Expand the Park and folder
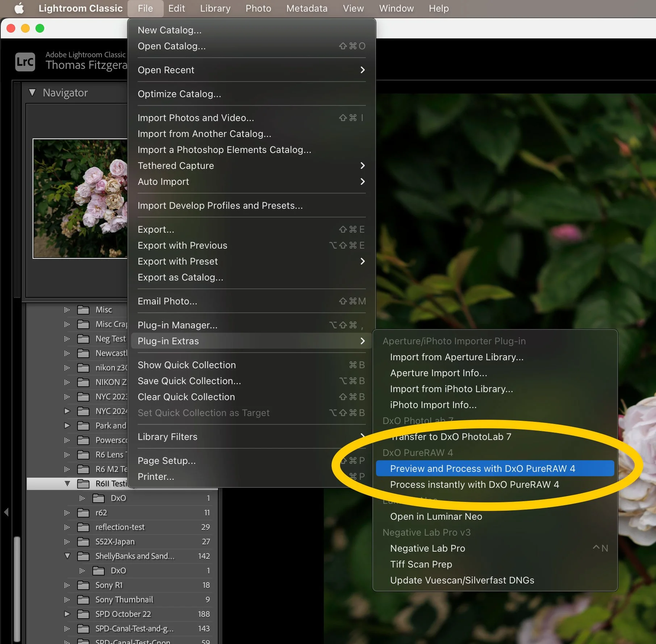The image size is (656, 644). point(67,425)
